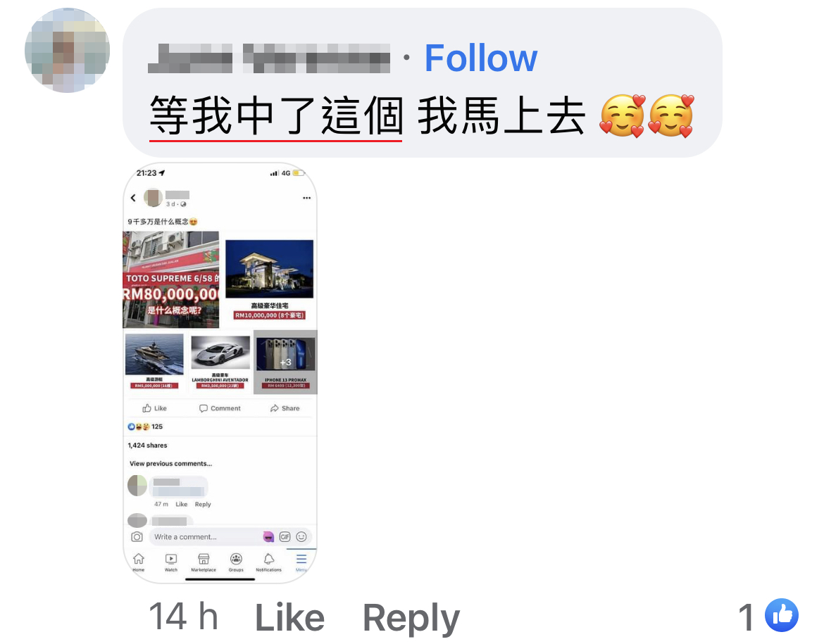
Task: Switch to the Marketplace tab
Action: click(204, 562)
